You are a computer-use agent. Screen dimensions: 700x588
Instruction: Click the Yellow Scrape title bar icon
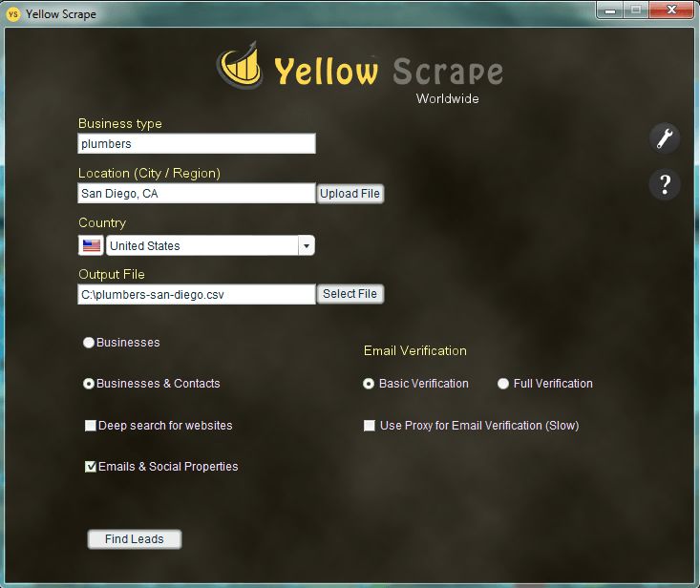(x=13, y=13)
